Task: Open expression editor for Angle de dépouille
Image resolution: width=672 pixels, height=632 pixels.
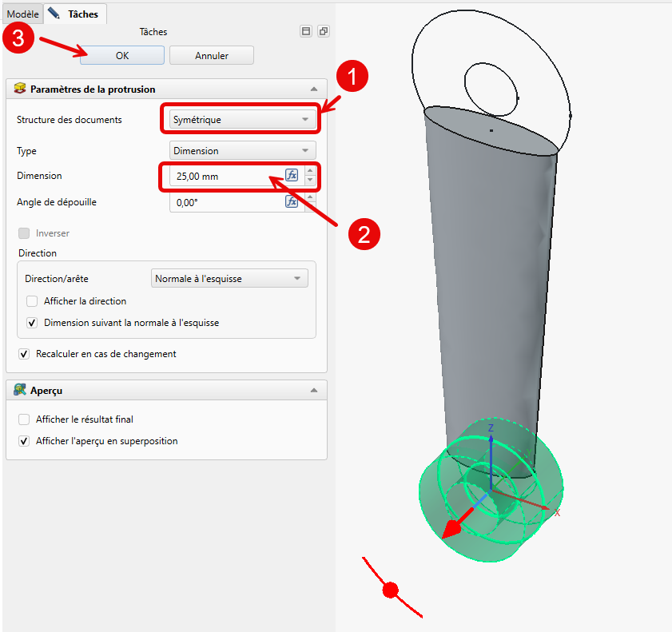Action: [292, 202]
